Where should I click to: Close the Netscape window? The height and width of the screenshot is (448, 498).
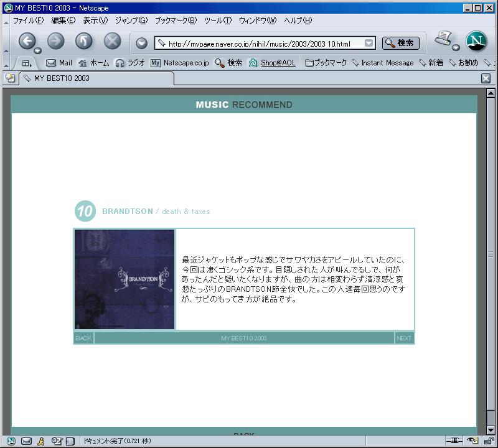click(x=489, y=8)
